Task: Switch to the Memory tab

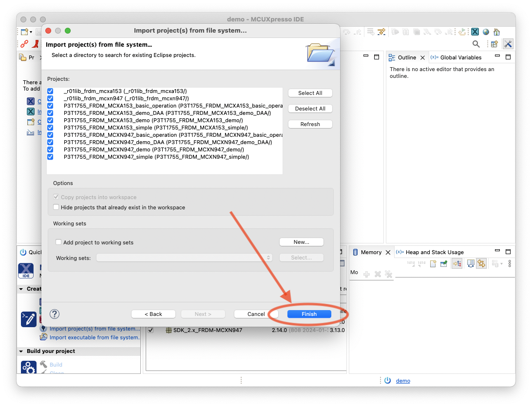Action: point(371,252)
